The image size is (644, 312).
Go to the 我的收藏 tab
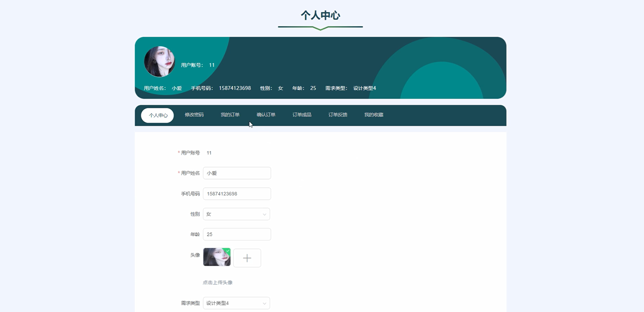pyautogui.click(x=374, y=115)
